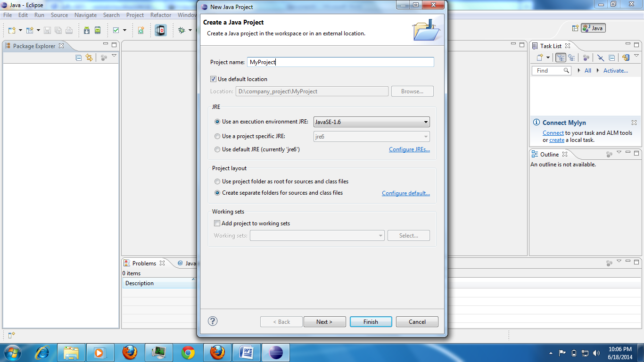This screenshot has height=362, width=644.
Task: Click the Description column header
Action: point(159,283)
